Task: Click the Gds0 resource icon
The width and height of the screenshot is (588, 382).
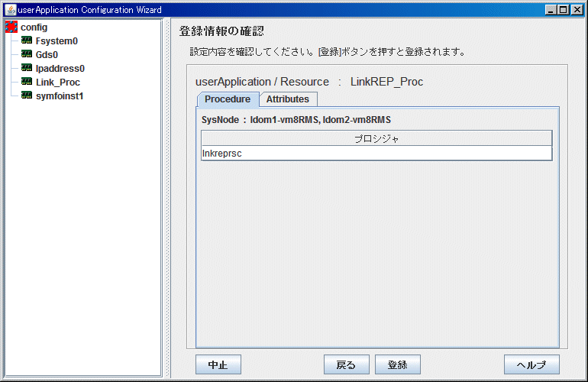Action: tap(27, 54)
